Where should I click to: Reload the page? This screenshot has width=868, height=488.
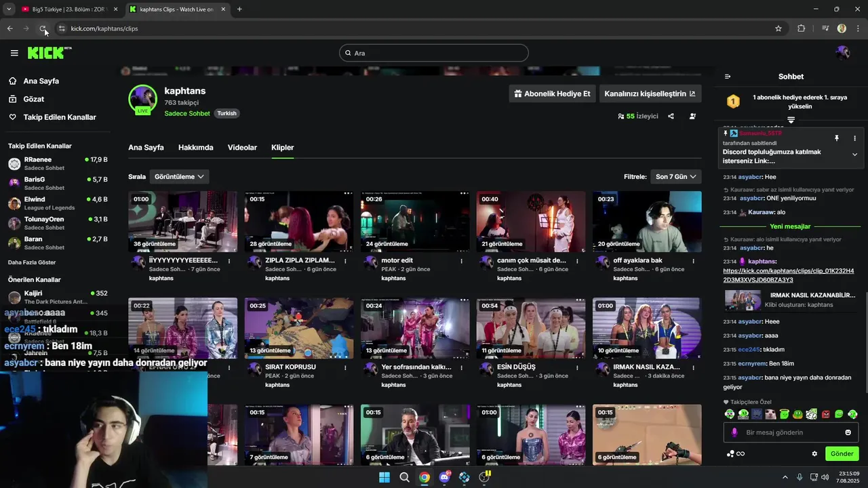(43, 28)
